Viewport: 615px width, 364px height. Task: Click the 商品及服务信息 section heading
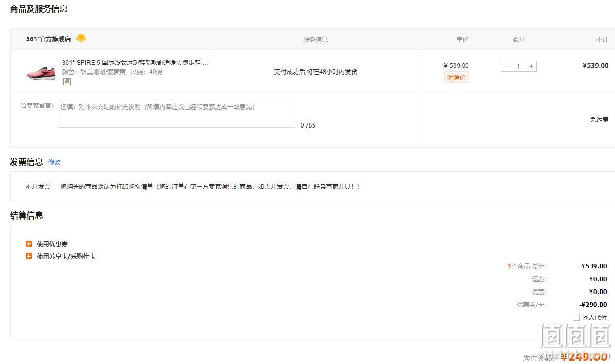[x=39, y=9]
